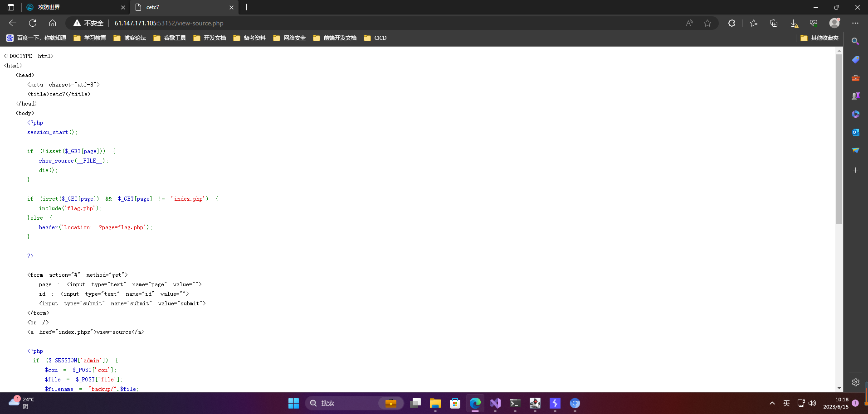Expand the CICD bookmark folder
Viewport: 868px width, 414px height.
(375, 38)
